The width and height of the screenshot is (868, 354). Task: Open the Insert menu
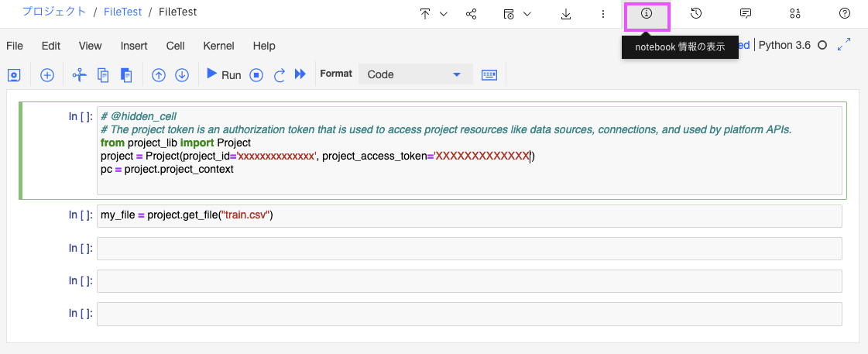coord(134,46)
